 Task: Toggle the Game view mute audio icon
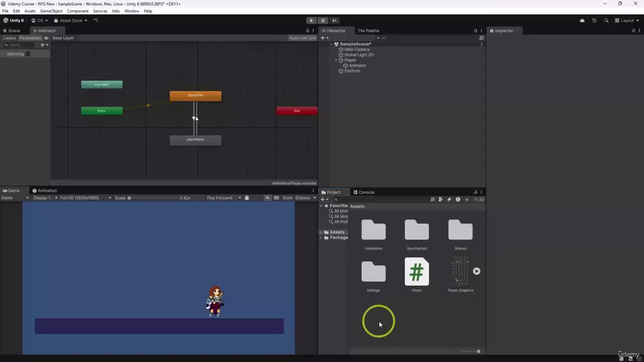pos(268,198)
